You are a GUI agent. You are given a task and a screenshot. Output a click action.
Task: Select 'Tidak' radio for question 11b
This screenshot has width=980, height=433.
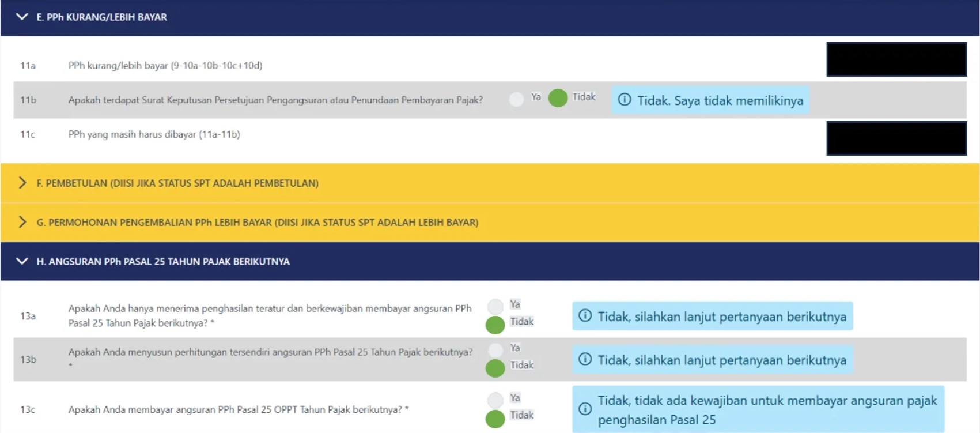coord(558,98)
